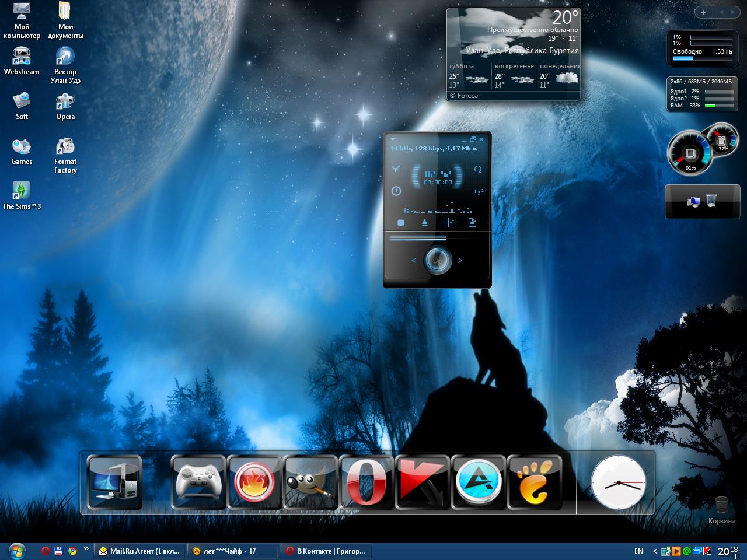Switch to В Контакте Opera taskbar window
Viewport: 747px width, 560px height.
click(x=326, y=551)
